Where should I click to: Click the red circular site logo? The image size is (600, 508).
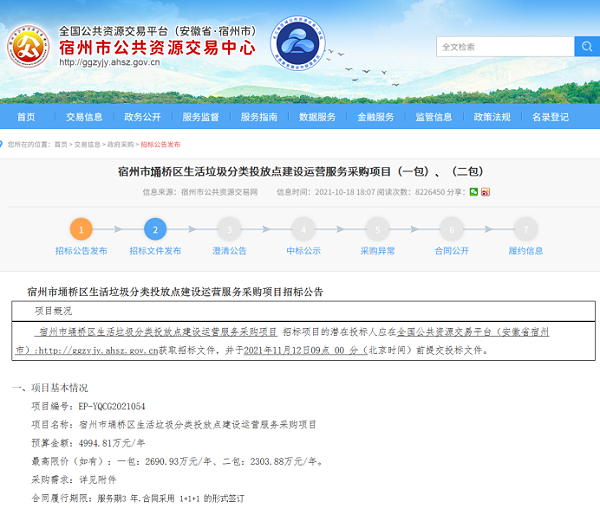click(x=28, y=46)
